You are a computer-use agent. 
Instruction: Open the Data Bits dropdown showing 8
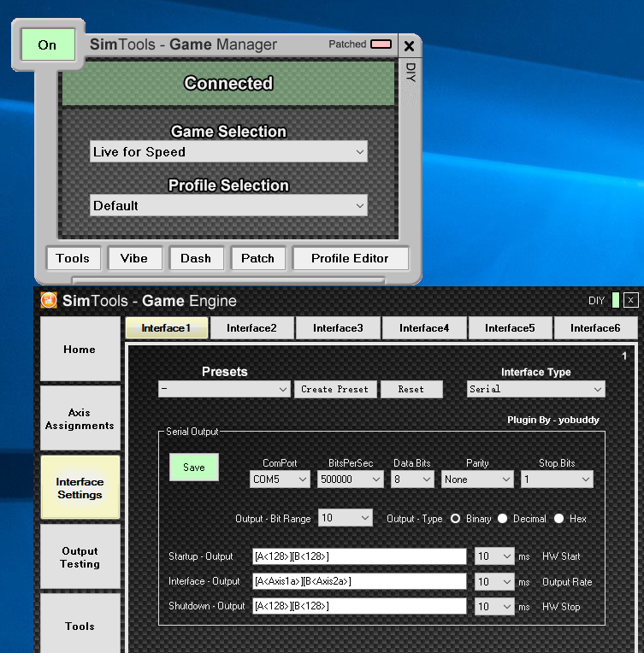(x=412, y=479)
